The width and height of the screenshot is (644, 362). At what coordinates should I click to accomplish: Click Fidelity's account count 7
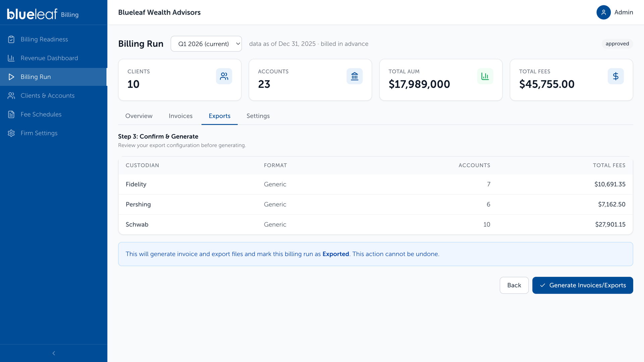(489, 184)
